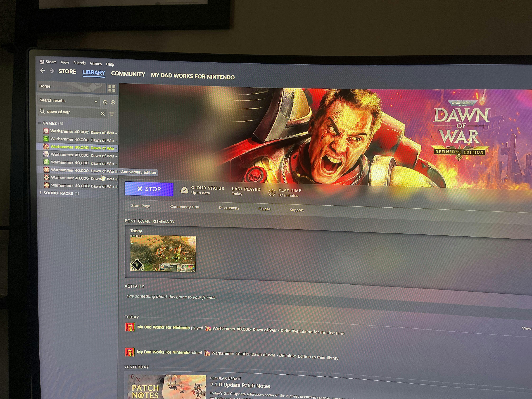Image resolution: width=532 pixels, height=399 pixels.
Task: Open the Friends menu
Action: tap(79, 63)
